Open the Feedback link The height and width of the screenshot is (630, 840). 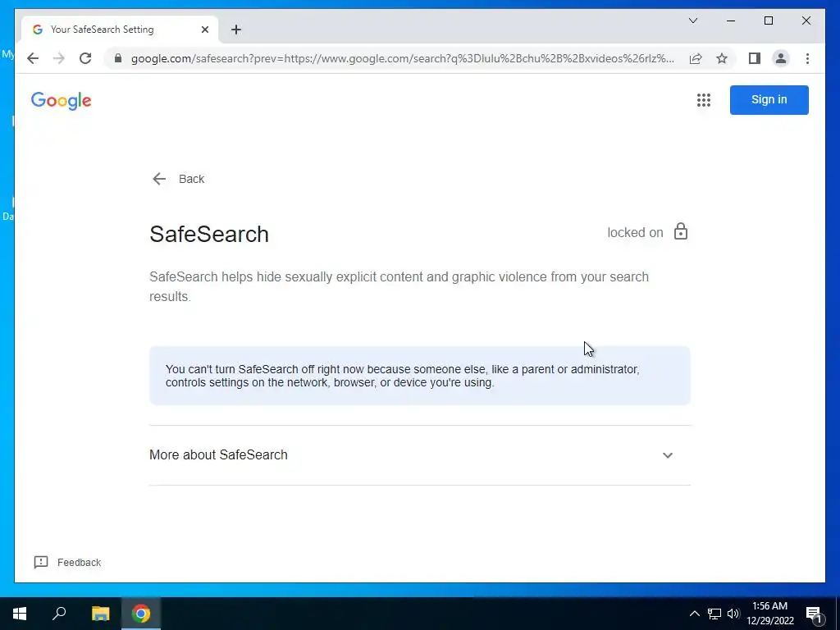(x=67, y=562)
